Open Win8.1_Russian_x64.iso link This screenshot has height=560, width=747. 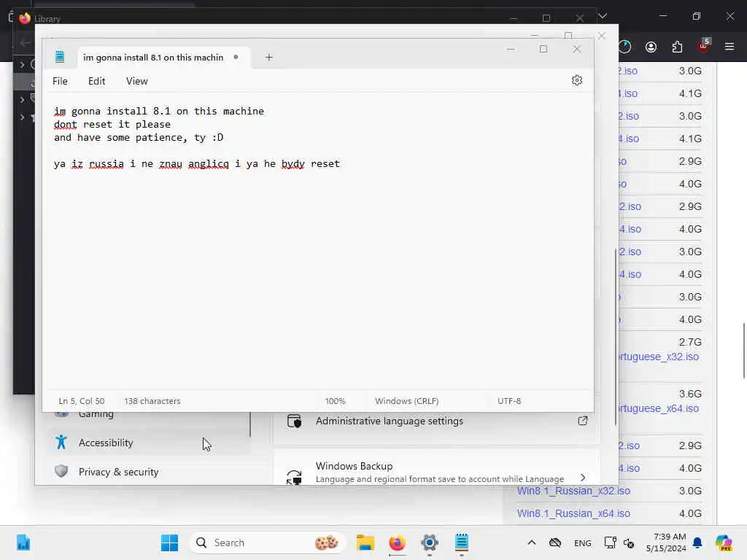click(x=573, y=513)
